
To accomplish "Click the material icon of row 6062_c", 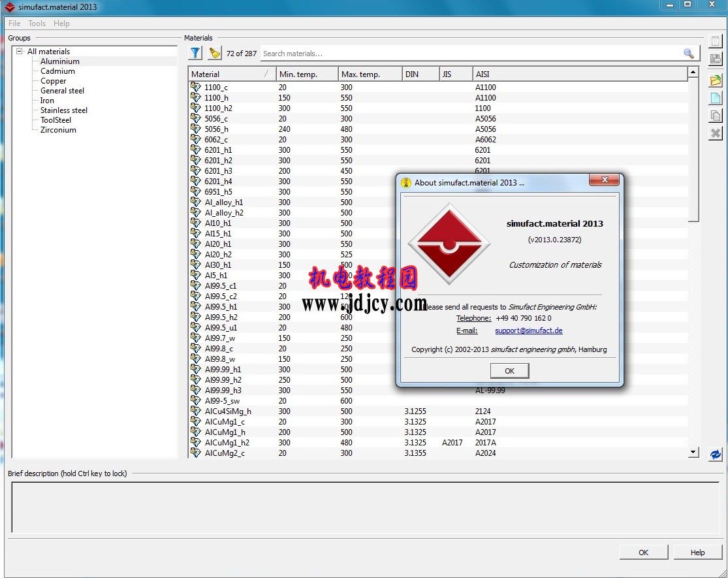I will pyautogui.click(x=195, y=139).
